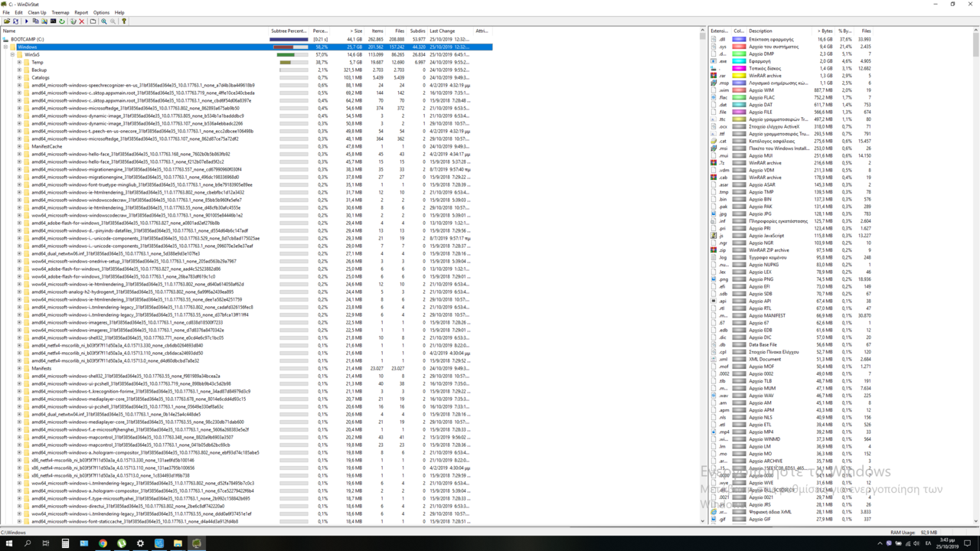The image size is (980, 551).
Task: Click the yellow Help question mark icon
Action: 124,21
